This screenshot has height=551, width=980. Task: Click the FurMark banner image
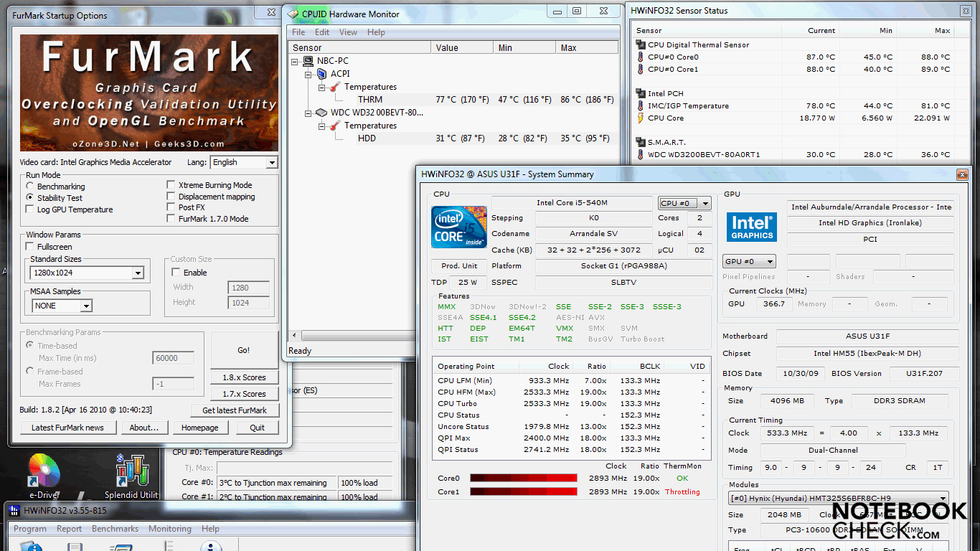(149, 92)
